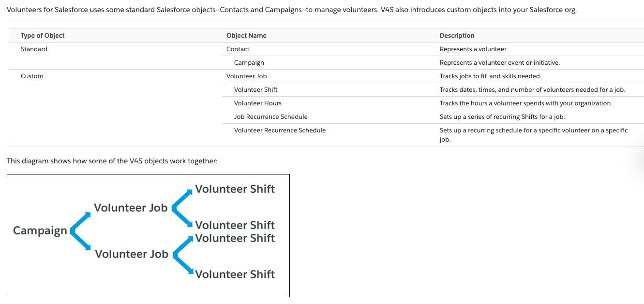Viewport: 644px width, 304px height.
Task: Click the upper Volunteer Job diagram label
Action: tap(131, 208)
